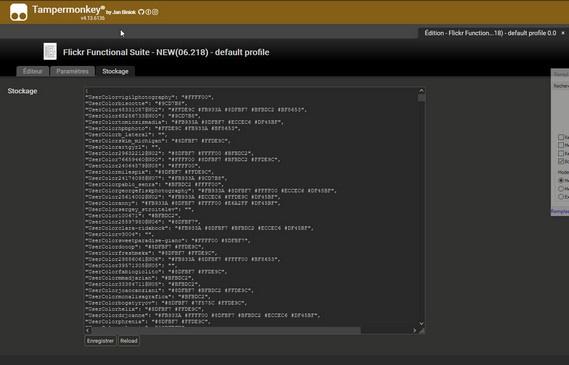Click the script document icon beside Flickr title
Viewport: 569px width, 365px height.
click(50, 51)
